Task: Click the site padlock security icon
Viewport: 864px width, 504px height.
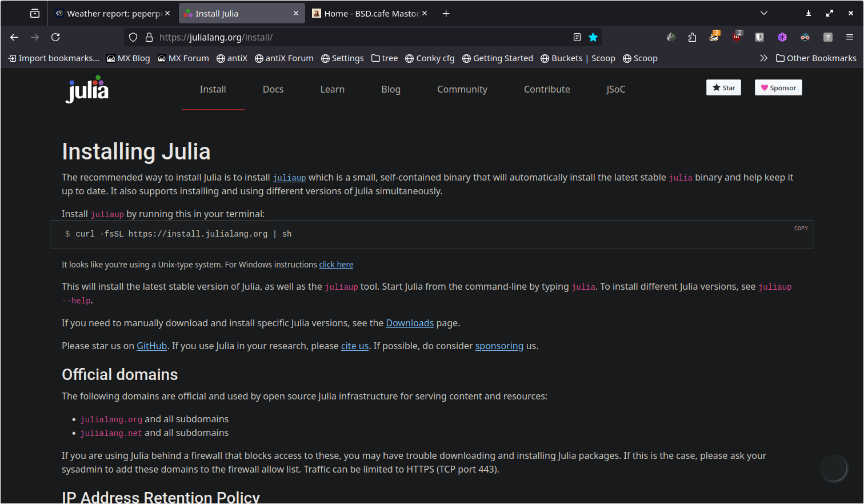Action: (x=149, y=37)
